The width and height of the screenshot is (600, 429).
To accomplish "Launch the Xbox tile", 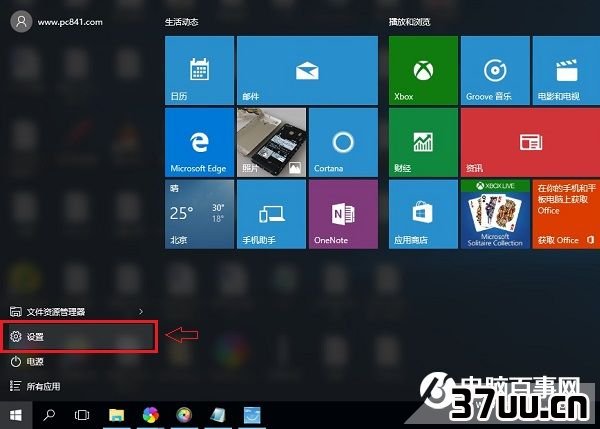I will pos(423,70).
